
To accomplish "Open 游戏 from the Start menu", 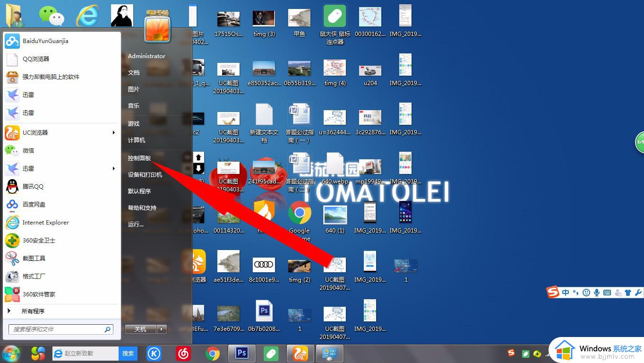I will coord(134,124).
